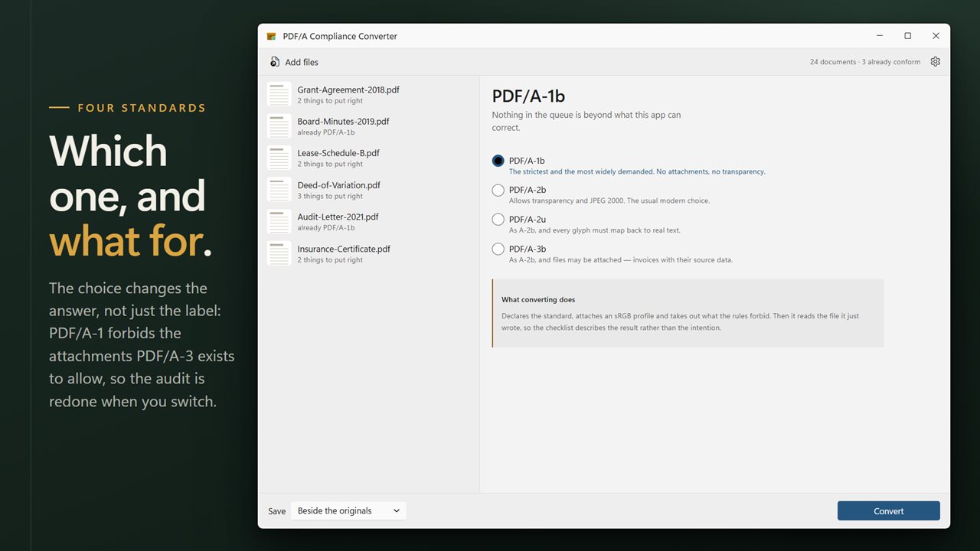Viewport: 980px width, 551px height.
Task: Click the Deed-of-Variation.pdf file name
Action: [339, 185]
